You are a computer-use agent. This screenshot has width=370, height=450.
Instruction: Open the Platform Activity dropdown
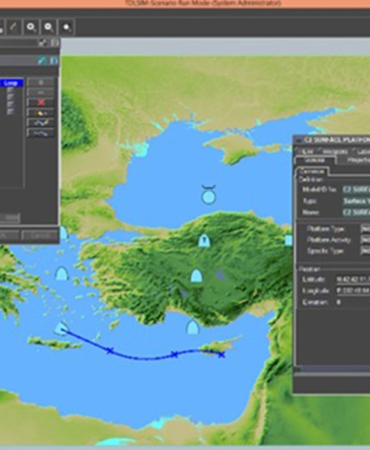(x=365, y=240)
